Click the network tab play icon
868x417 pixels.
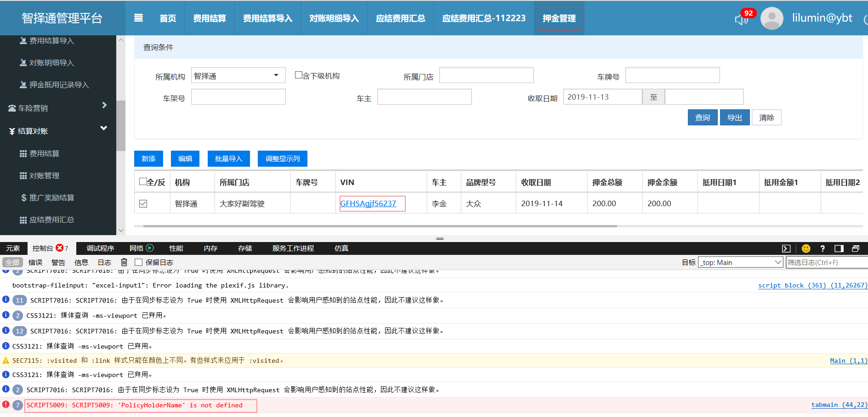(x=150, y=248)
